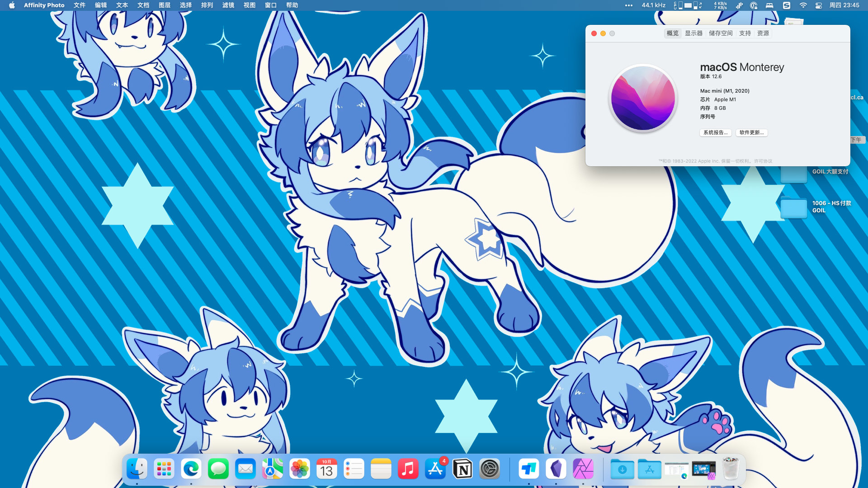The width and height of the screenshot is (868, 488).
Task: Switch to Affinity Photo in Dock
Action: 583,469
